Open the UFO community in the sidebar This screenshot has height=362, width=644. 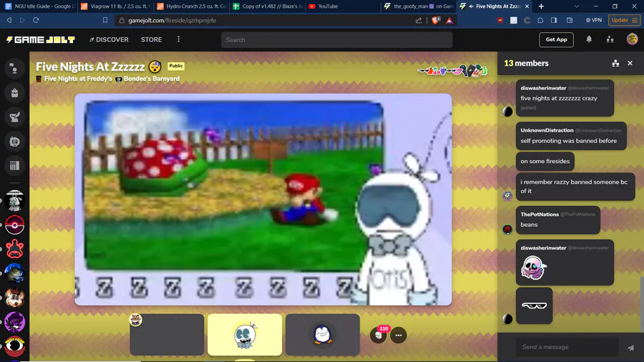point(14,201)
